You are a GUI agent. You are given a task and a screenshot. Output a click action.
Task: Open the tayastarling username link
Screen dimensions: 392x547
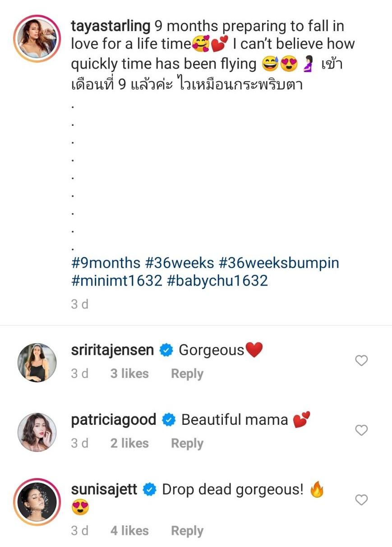tap(111, 26)
